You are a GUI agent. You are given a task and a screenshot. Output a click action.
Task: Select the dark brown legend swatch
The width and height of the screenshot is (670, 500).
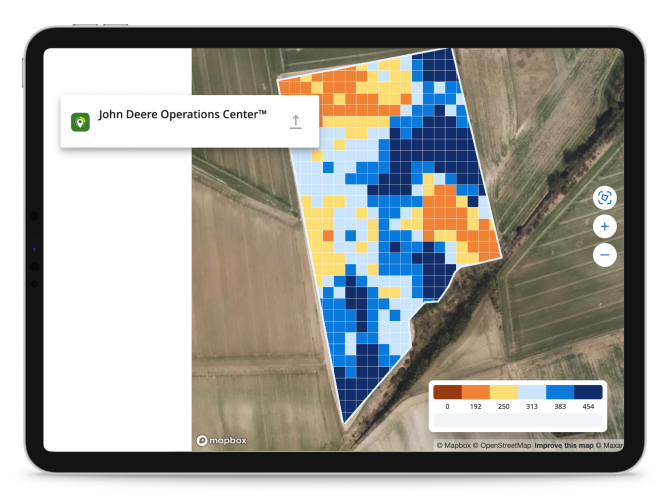pos(447,392)
